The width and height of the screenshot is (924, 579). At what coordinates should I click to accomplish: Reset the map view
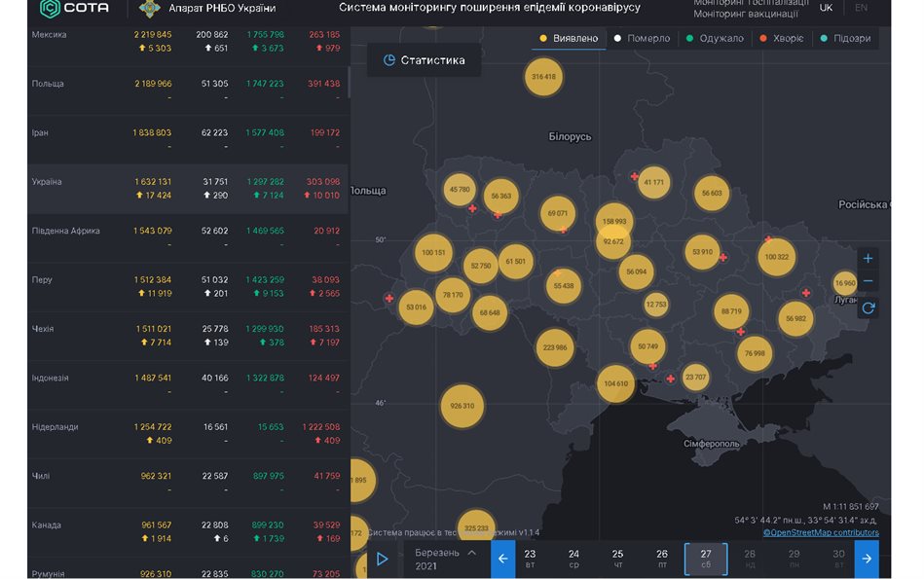pyautogui.click(x=869, y=308)
